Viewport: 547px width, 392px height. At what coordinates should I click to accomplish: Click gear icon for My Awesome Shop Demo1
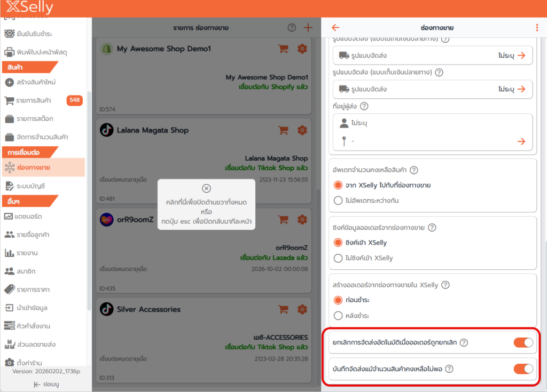pos(302,49)
